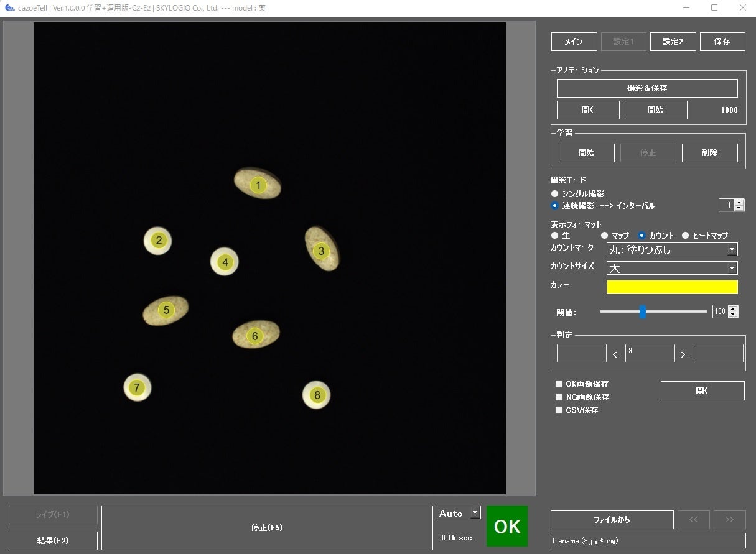Decrease threshold value with the down spinner arrow
Screen dimensions: 756x554
point(732,315)
